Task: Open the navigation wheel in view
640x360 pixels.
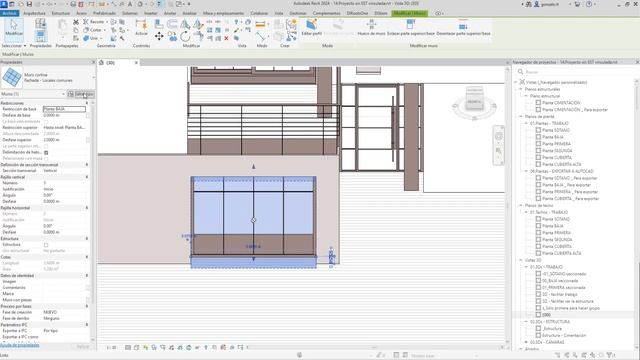Action: point(498,136)
